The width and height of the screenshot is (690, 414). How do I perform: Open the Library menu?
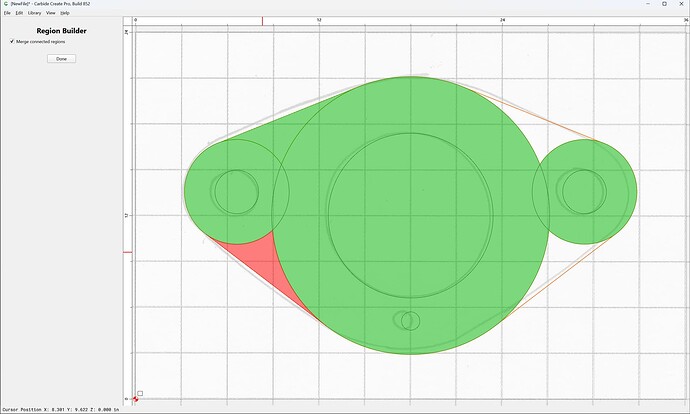[34, 13]
